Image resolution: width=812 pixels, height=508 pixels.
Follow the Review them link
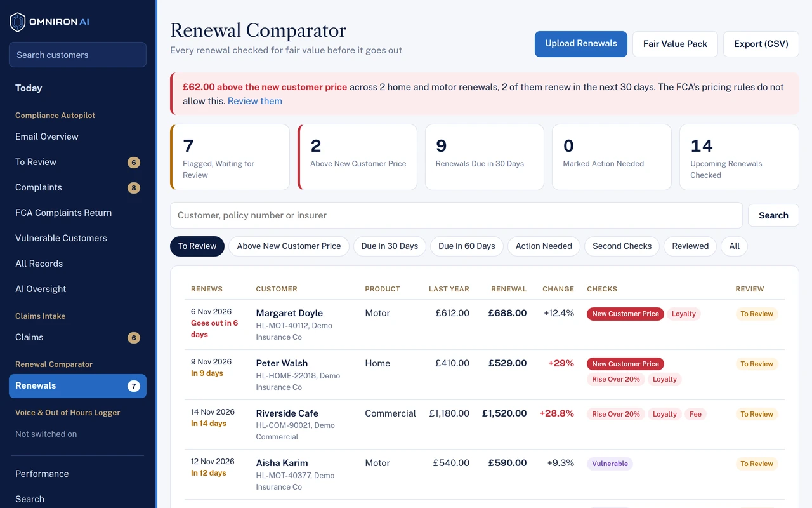tap(255, 101)
